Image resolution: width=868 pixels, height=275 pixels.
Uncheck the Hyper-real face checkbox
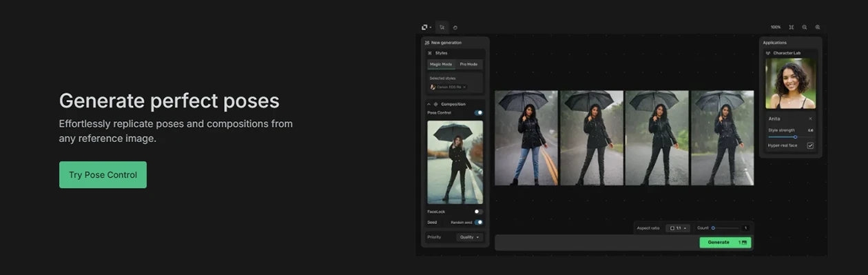[810, 145]
